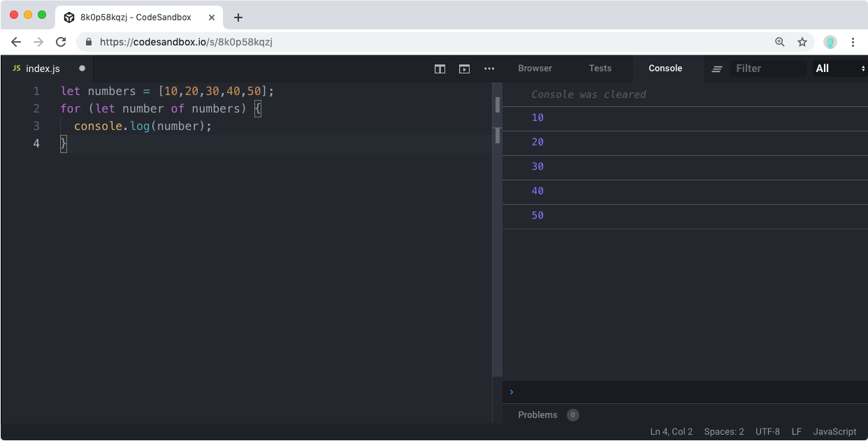This screenshot has width=868, height=441.
Task: Open the Chrome profile avatar
Action: coord(830,42)
